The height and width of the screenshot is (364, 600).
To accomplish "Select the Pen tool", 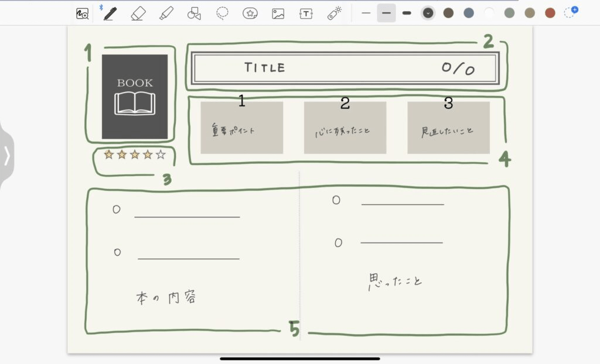I will coord(110,14).
